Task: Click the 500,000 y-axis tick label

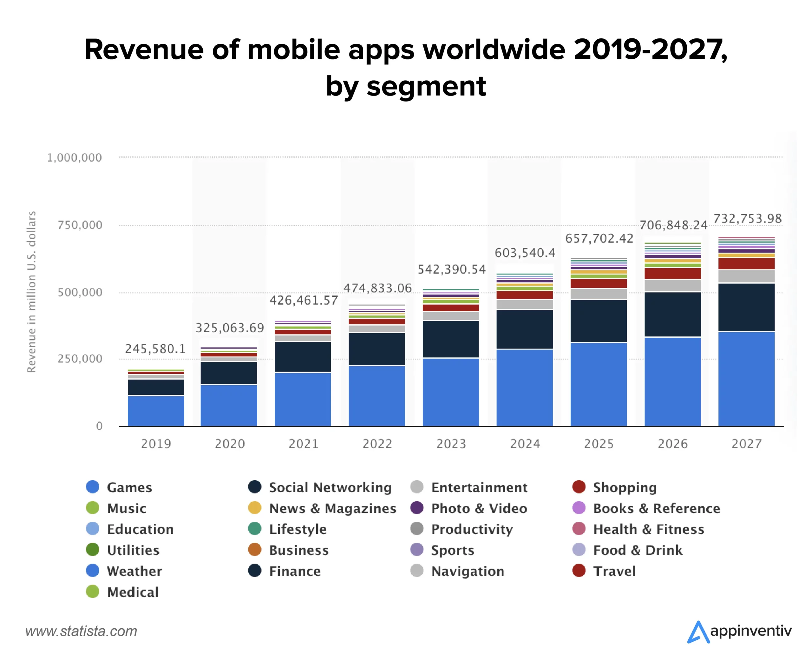Action: coord(80,293)
